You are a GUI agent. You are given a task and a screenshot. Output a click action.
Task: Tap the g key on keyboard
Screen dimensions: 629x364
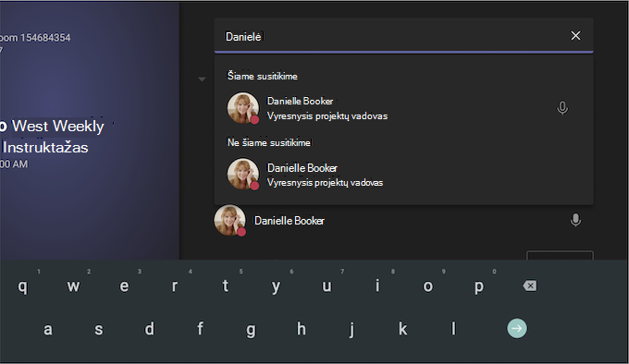click(251, 330)
